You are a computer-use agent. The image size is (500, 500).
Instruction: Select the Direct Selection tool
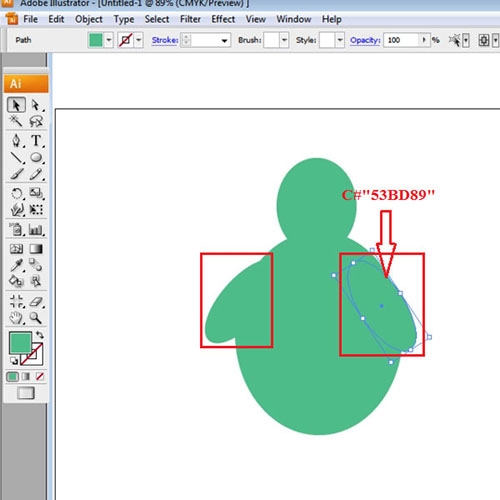tap(36, 105)
